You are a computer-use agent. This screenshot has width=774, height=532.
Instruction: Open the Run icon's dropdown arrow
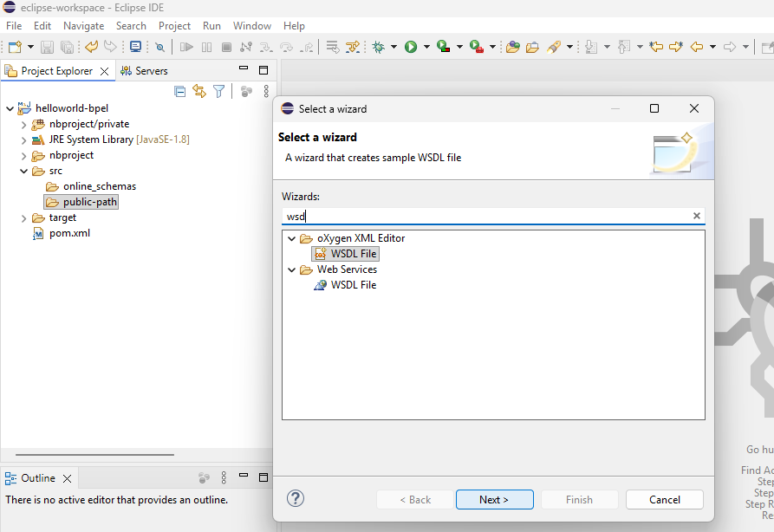(426, 47)
